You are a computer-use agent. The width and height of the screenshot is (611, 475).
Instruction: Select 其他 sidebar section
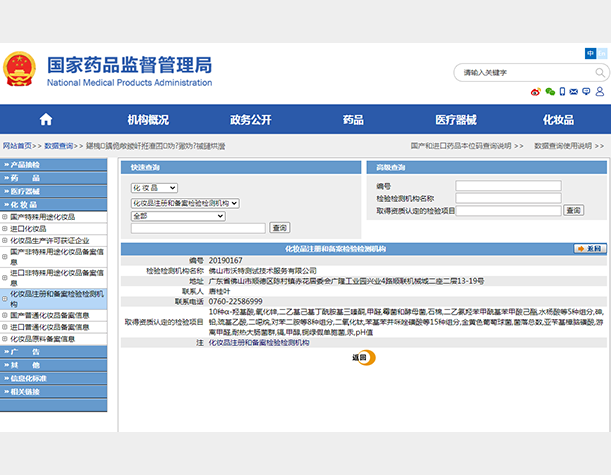[53, 365]
